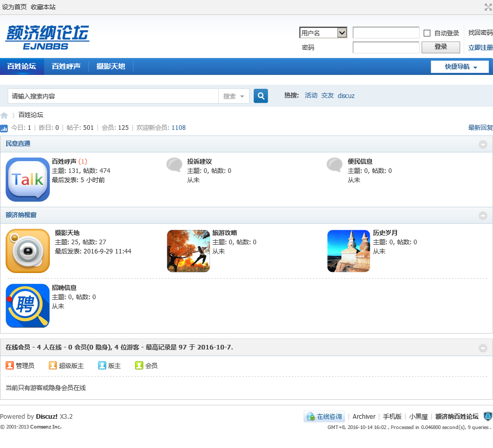Click the blue 版主 legend icon
Image resolution: width=493 pixels, height=448 pixels.
tap(102, 365)
